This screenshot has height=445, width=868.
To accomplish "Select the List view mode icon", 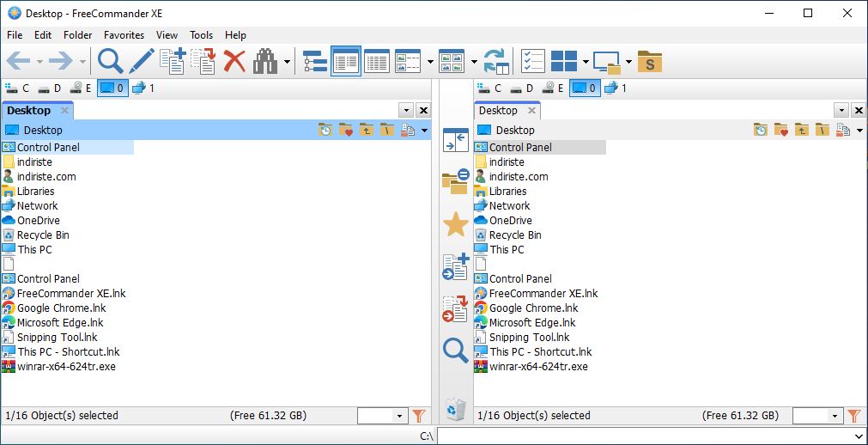I will [x=346, y=62].
